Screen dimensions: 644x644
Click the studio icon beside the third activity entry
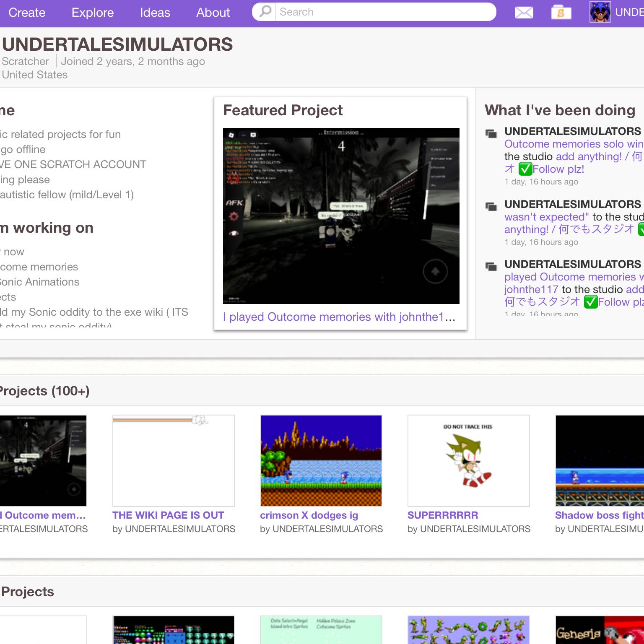491,266
